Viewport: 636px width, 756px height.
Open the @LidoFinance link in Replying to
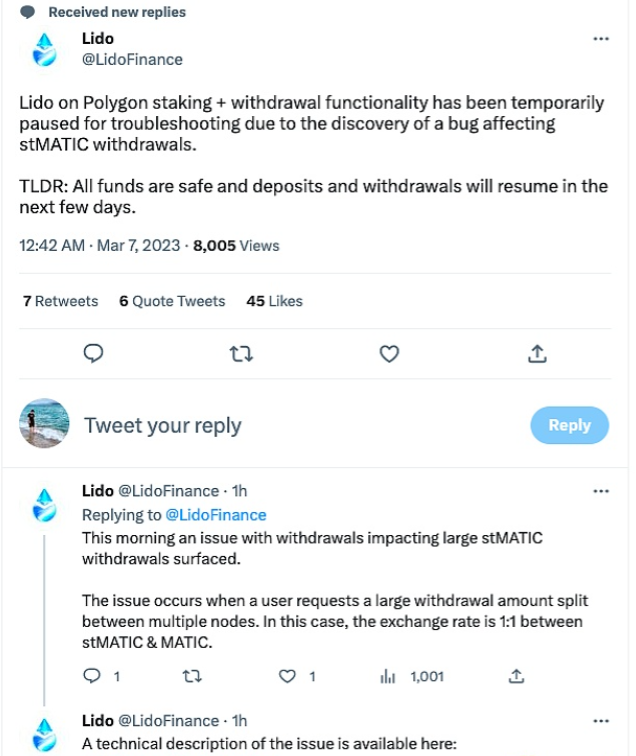click(215, 515)
